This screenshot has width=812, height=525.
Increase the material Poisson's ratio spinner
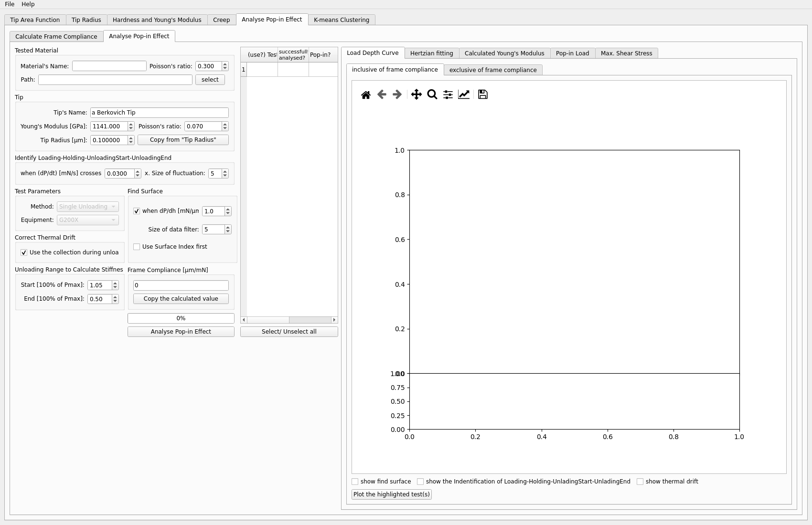[225, 64]
